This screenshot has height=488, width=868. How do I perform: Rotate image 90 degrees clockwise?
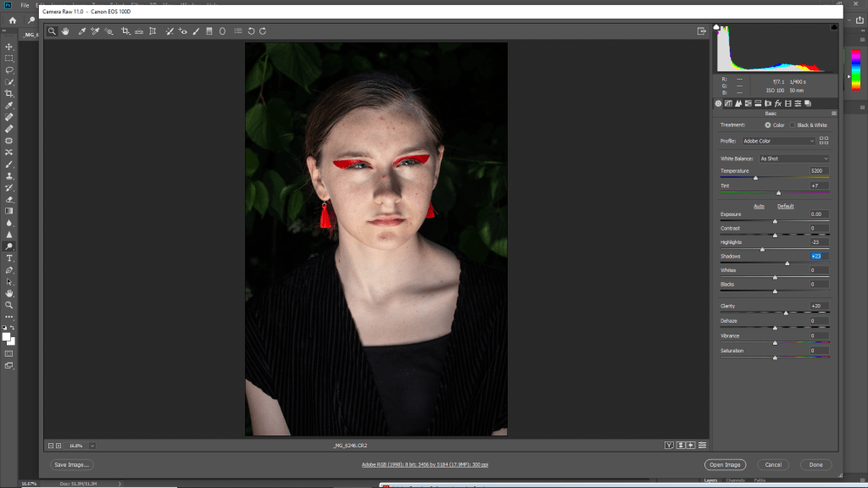[x=263, y=31]
